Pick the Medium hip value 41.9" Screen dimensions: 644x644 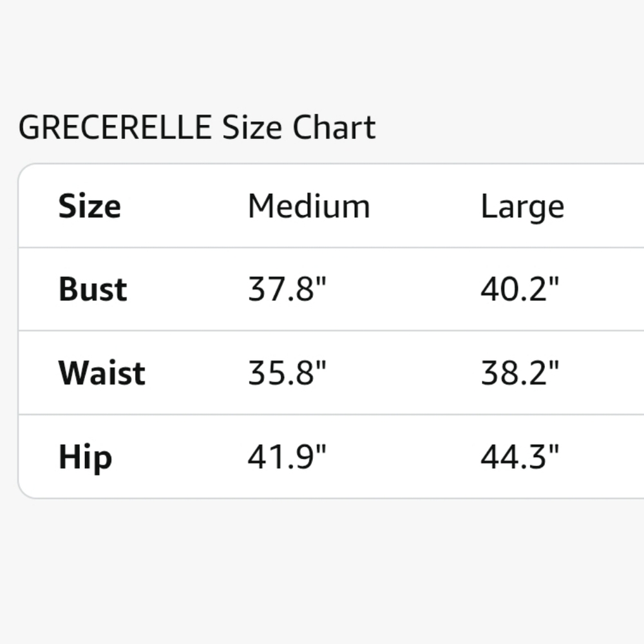[287, 457]
